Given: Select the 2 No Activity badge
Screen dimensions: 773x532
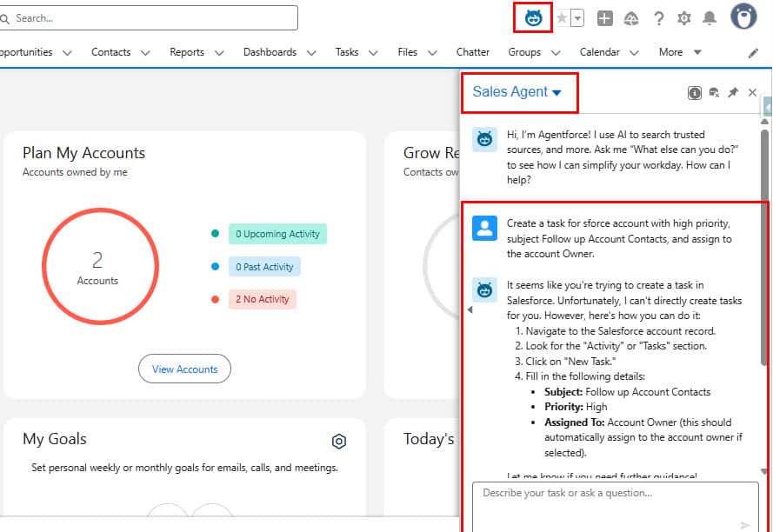Looking at the screenshot, I should point(262,299).
